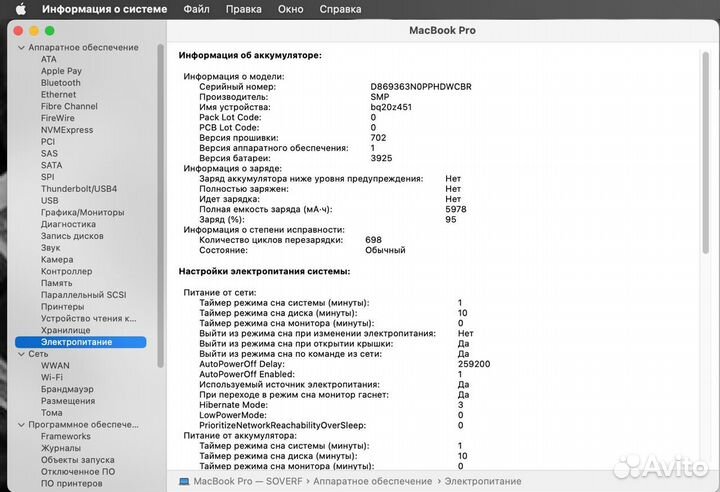720x492 pixels.
Task: Open the Справка menu
Action: point(340,9)
